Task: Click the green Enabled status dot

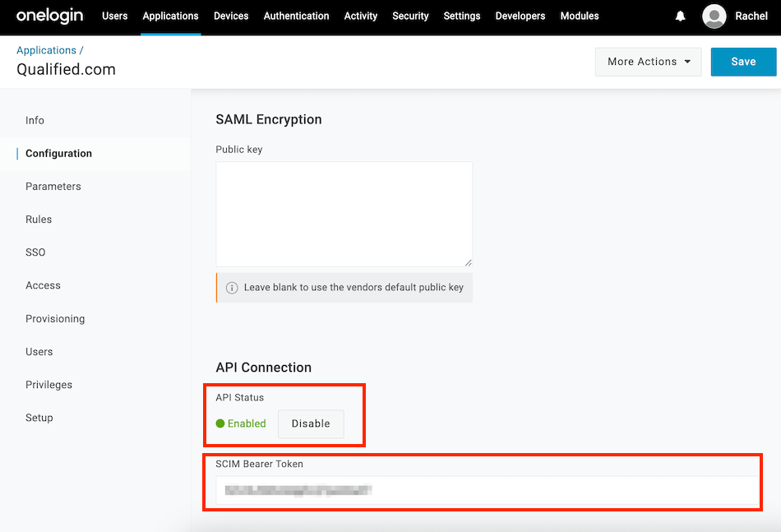Action: click(x=220, y=423)
